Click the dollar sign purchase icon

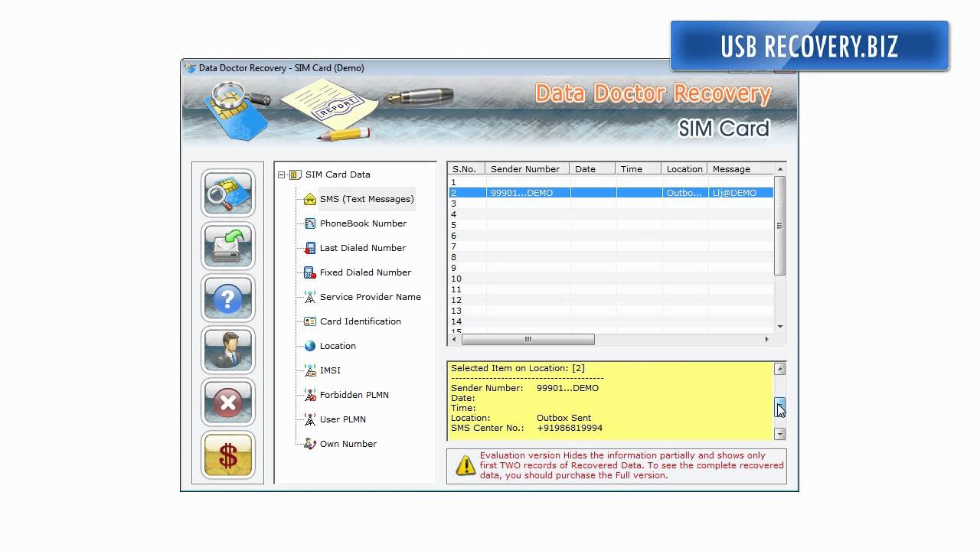227,455
